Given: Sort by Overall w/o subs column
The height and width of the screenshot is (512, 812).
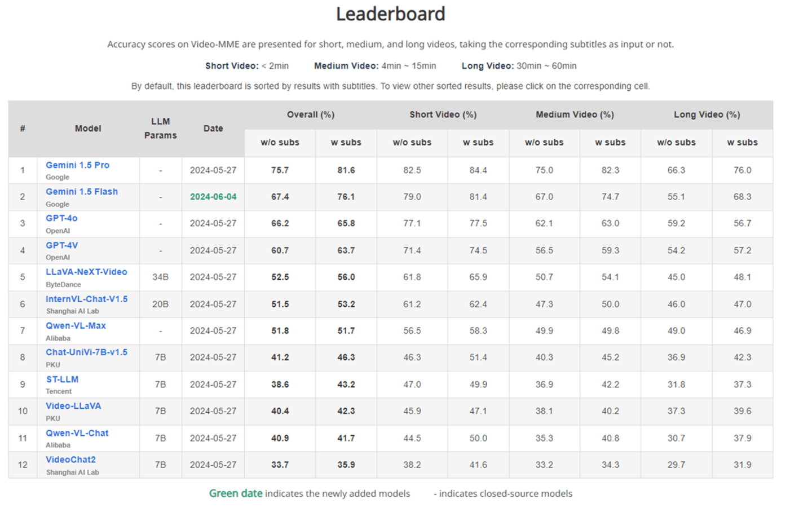Looking at the screenshot, I should [280, 143].
